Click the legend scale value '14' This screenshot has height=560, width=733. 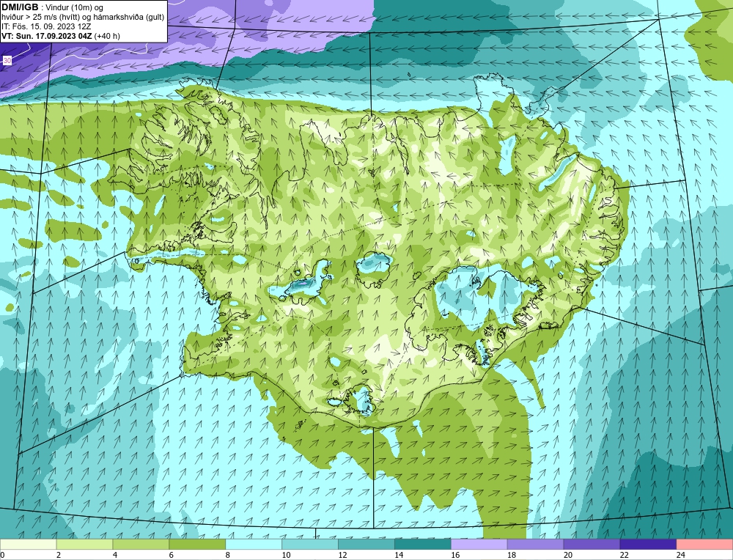[x=399, y=555]
